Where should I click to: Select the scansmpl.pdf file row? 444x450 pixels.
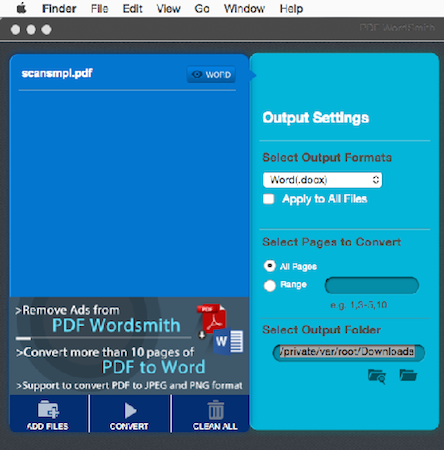(127, 74)
